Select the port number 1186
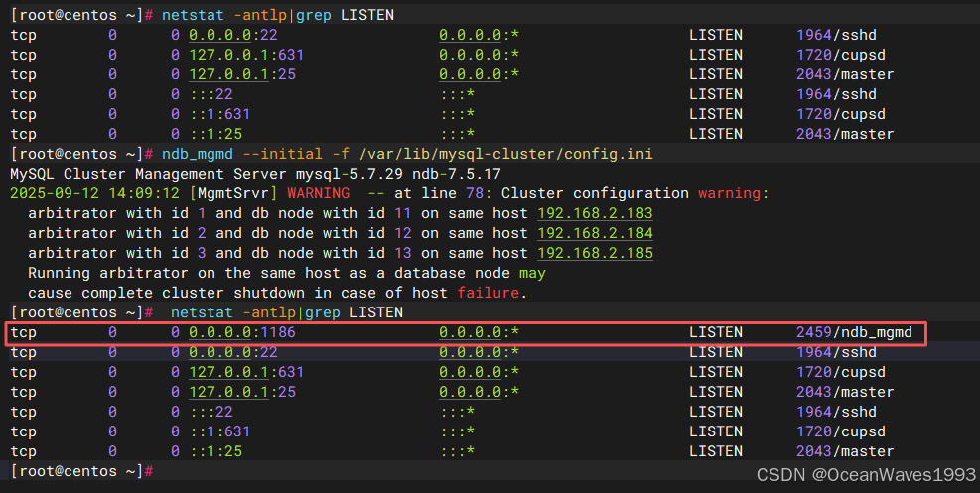The image size is (980, 493). (x=277, y=332)
